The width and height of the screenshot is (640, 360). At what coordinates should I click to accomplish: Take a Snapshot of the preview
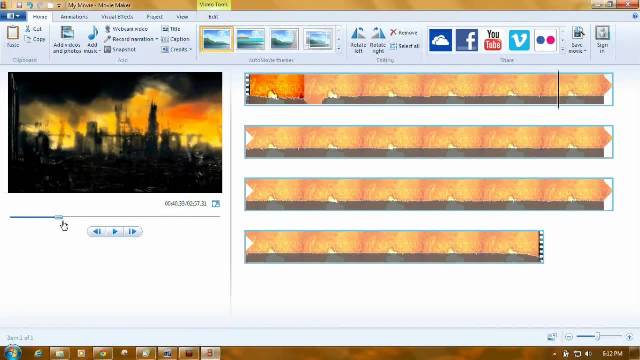point(120,49)
